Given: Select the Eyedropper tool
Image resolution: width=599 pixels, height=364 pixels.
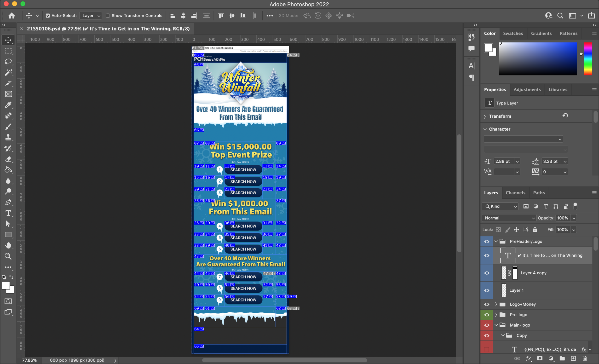Looking at the screenshot, I should tap(8, 105).
